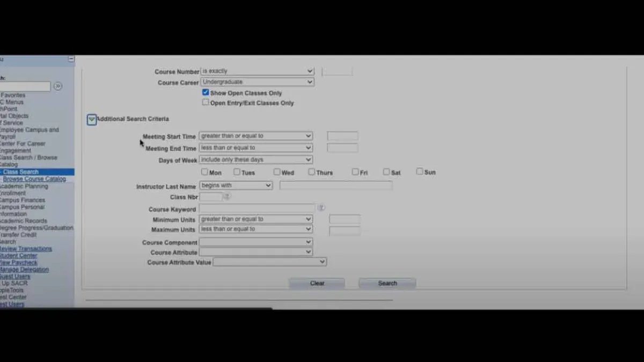This screenshot has height=362, width=644.
Task: Click the menu search go arrow button
Action: point(58,86)
